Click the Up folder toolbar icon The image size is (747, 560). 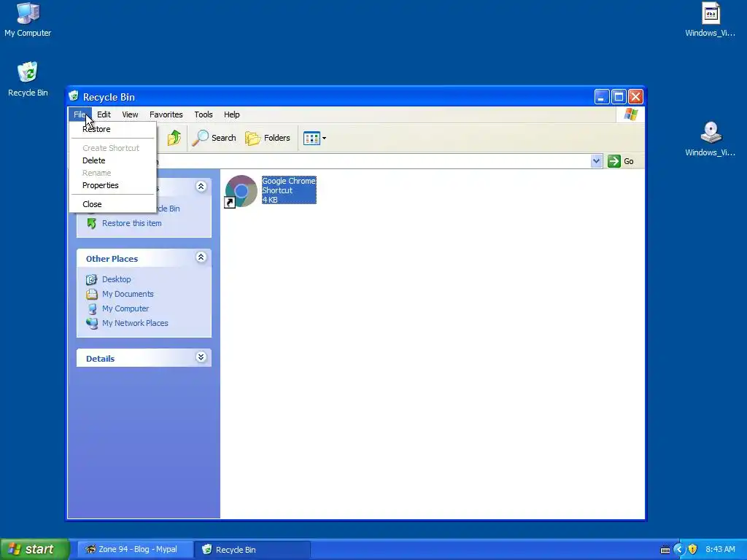(x=174, y=138)
